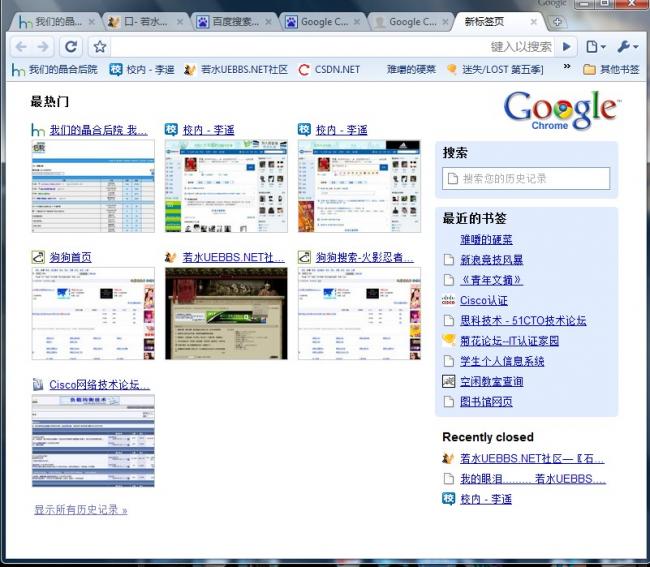The height and width of the screenshot is (567, 650).
Task: Open the 若水UEBBS.NET社 thumbnail
Action: click(226, 313)
